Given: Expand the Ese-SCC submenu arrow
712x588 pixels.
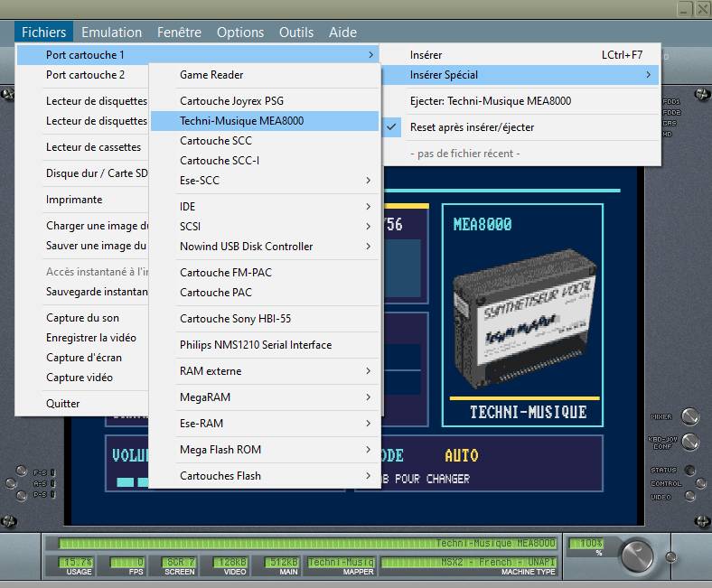Looking at the screenshot, I should pos(369,181).
